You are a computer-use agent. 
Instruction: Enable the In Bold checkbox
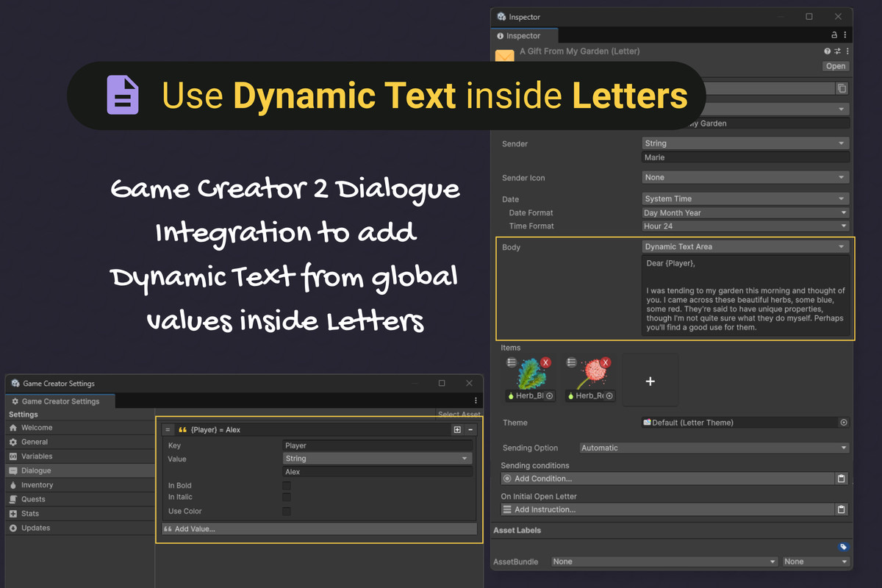pyautogui.click(x=285, y=485)
